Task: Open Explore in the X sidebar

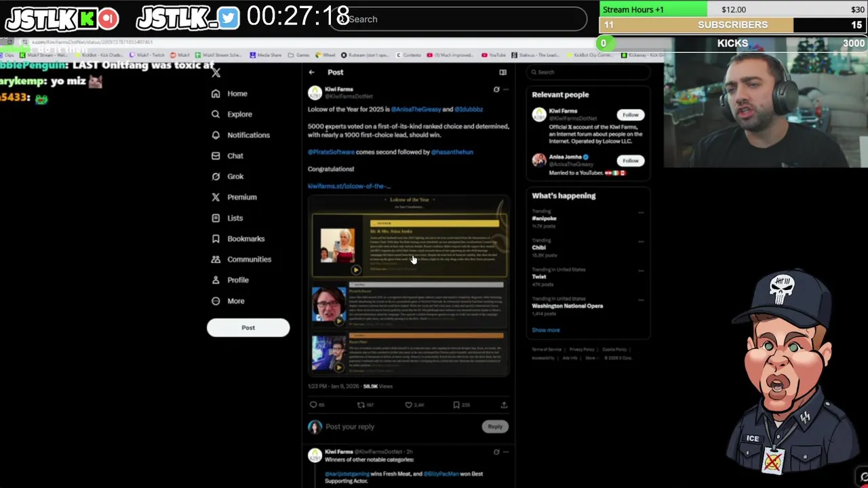Action: pyautogui.click(x=232, y=114)
